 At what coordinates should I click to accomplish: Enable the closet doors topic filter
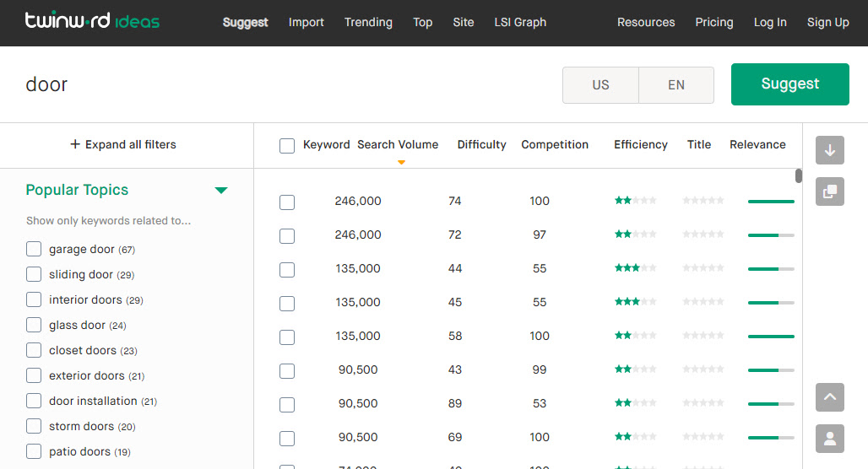pos(34,350)
